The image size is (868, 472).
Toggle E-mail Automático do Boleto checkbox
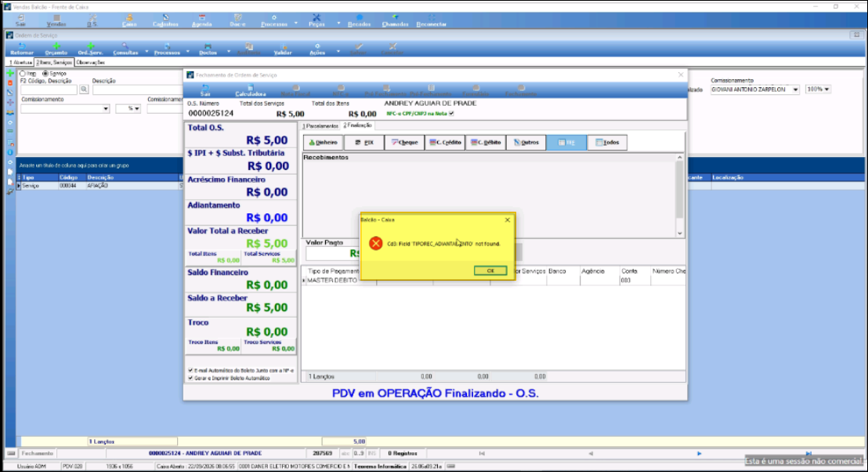tap(190, 370)
